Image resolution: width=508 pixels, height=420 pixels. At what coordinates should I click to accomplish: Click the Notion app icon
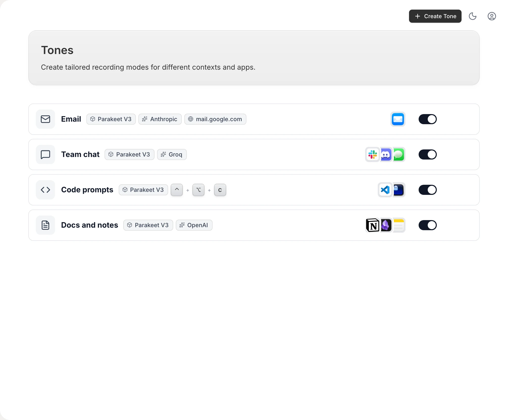(x=373, y=225)
